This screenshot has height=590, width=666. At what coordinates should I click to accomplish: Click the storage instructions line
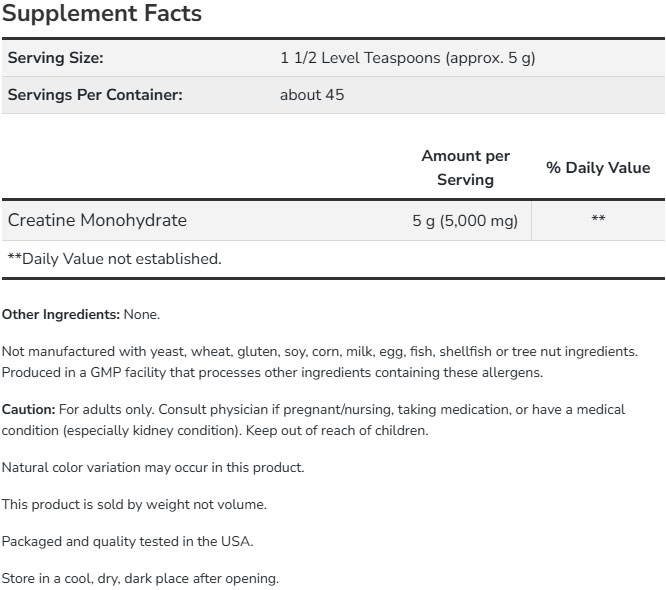(x=140, y=578)
